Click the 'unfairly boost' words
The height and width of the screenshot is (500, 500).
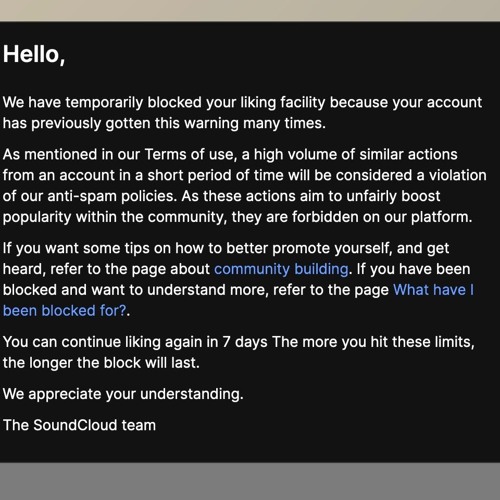(x=393, y=196)
